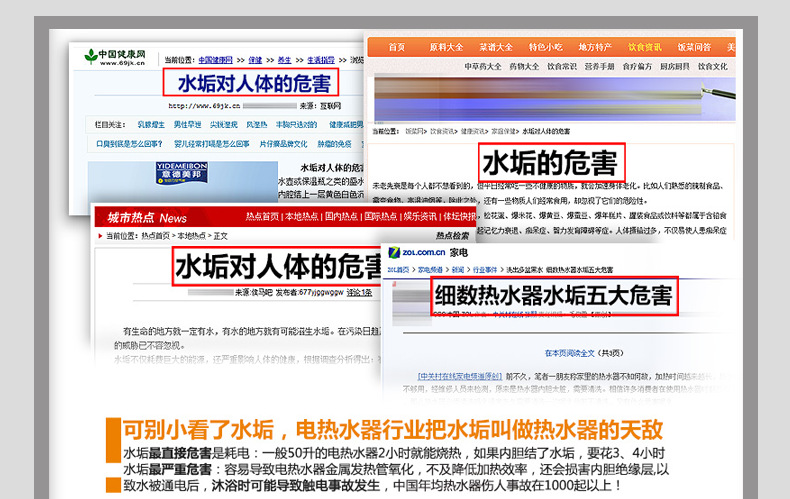This screenshot has height=499, width=790.
Task: Open the 行业事件 breadcrumb link
Action: [485, 270]
